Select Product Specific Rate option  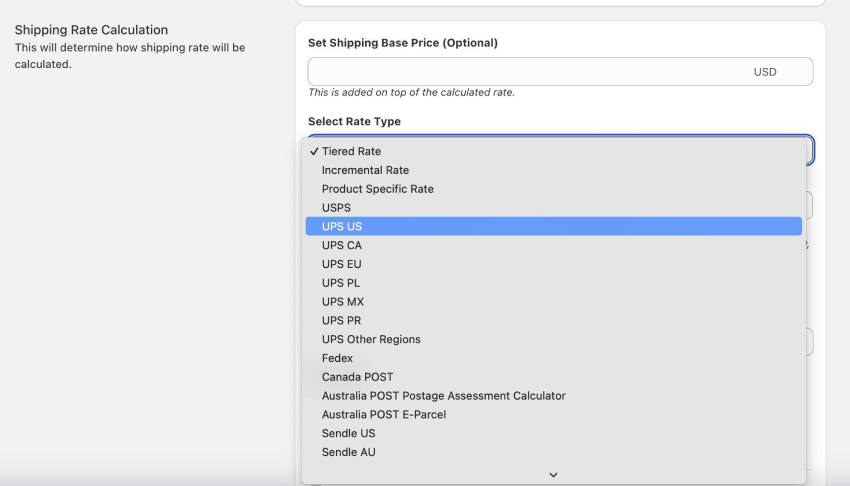click(x=553, y=189)
